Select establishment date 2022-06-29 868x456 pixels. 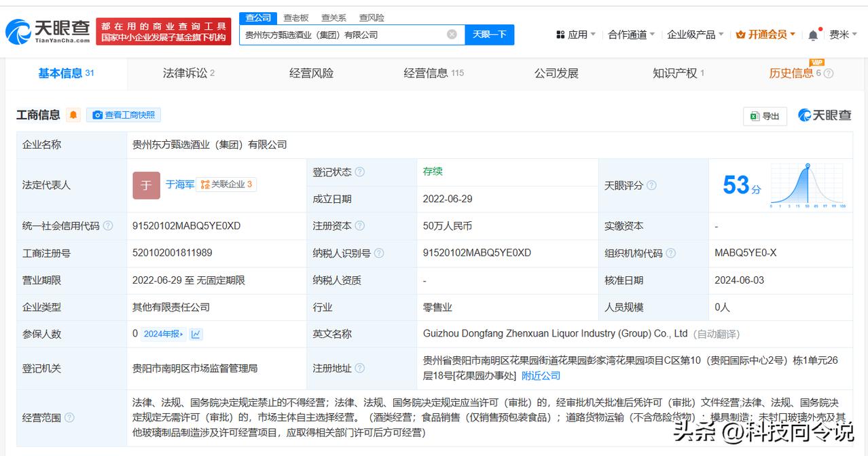pyautogui.click(x=448, y=199)
